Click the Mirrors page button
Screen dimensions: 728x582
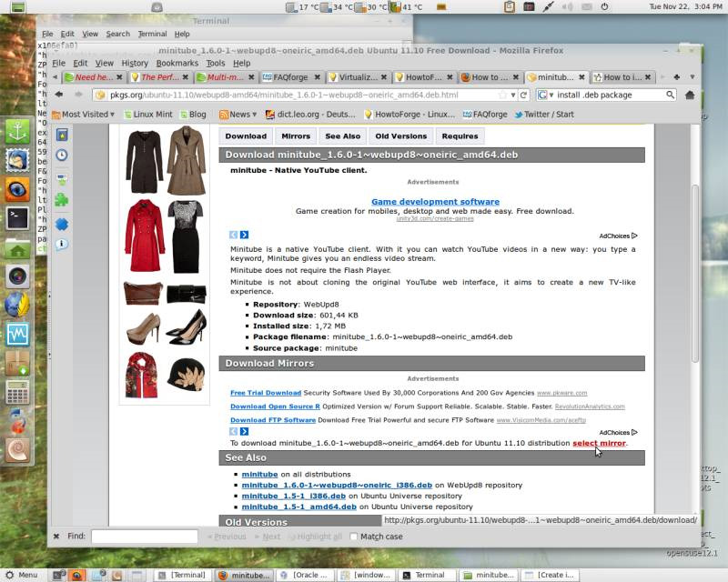296,136
